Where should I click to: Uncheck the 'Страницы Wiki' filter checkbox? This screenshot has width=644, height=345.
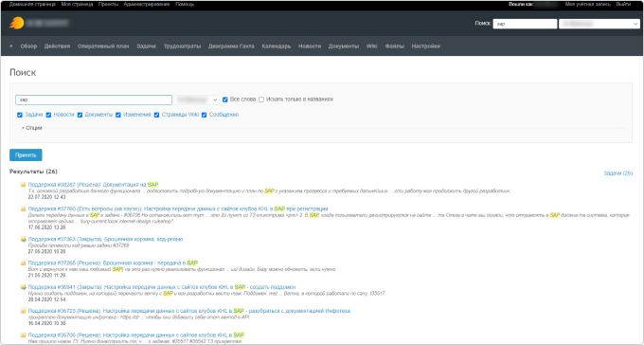[156, 115]
